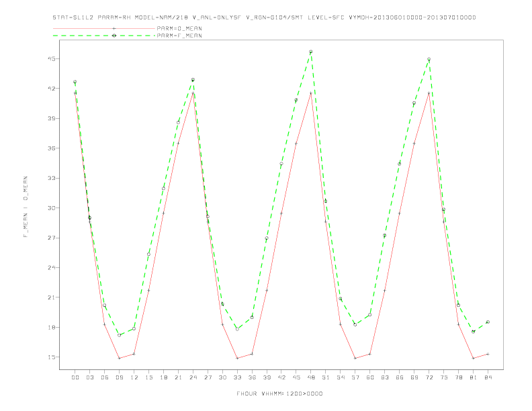The width and height of the screenshot is (532, 411).
Task: Click x-axis forecast hour label 81
Action: click(x=474, y=377)
